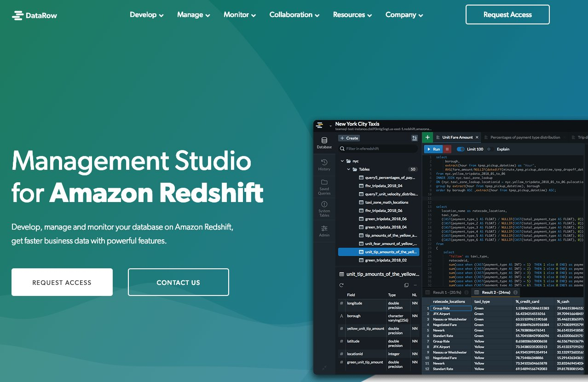Click the %_credit_card column header
This screenshot has width=588, height=382.
tap(534, 301)
